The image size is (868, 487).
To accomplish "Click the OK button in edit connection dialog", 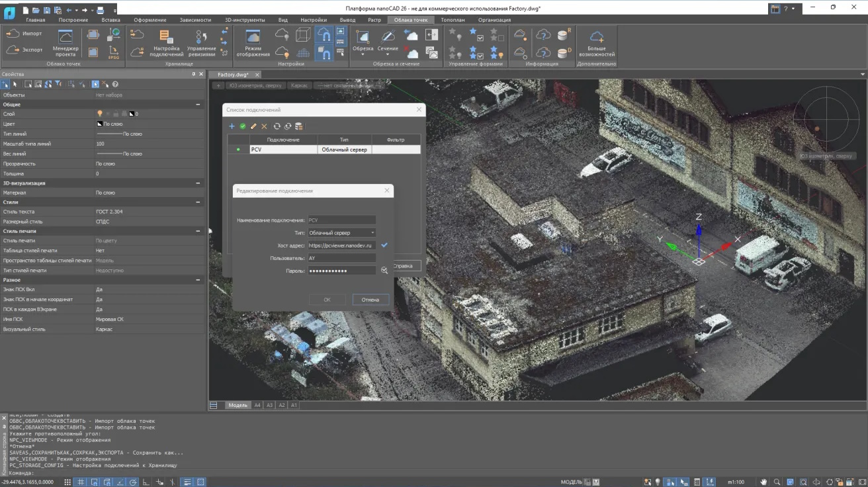I will click(x=327, y=300).
